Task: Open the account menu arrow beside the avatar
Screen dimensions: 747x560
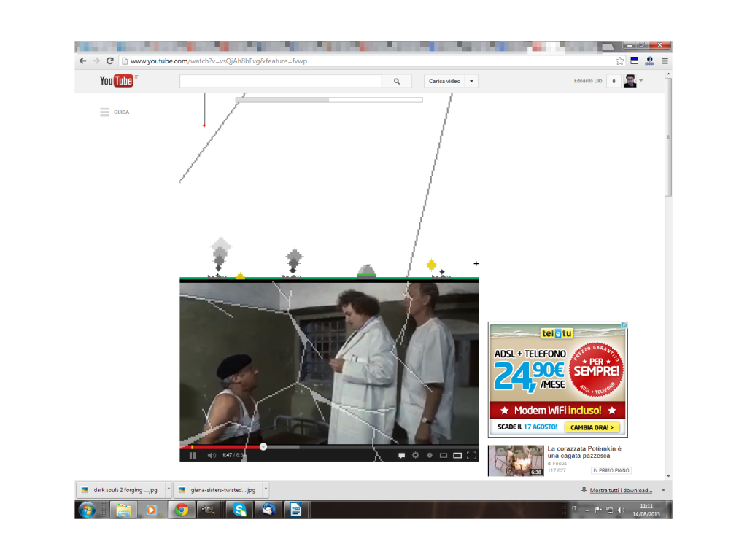Action: 641,81
